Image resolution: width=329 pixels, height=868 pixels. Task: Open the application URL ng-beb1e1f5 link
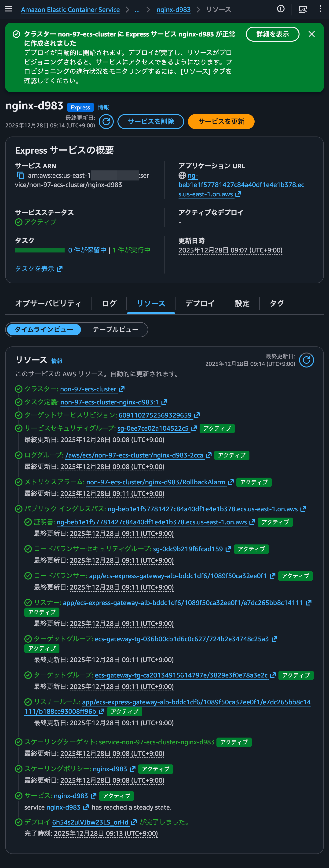(241, 185)
